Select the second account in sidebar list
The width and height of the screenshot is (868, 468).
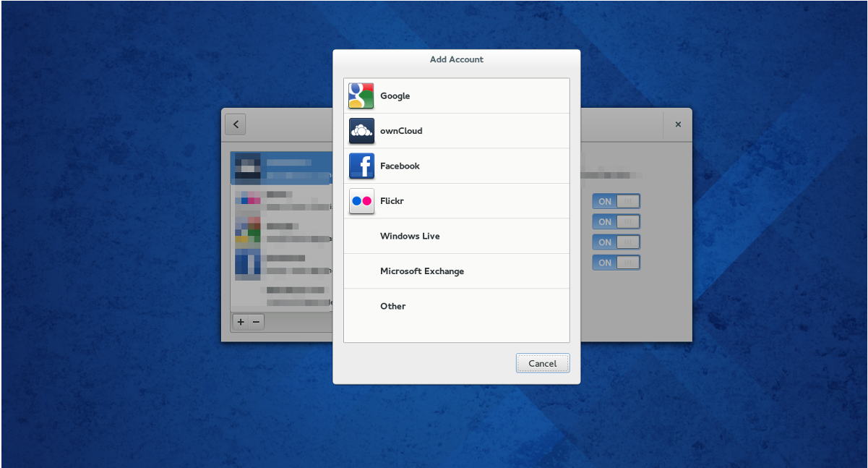point(282,200)
